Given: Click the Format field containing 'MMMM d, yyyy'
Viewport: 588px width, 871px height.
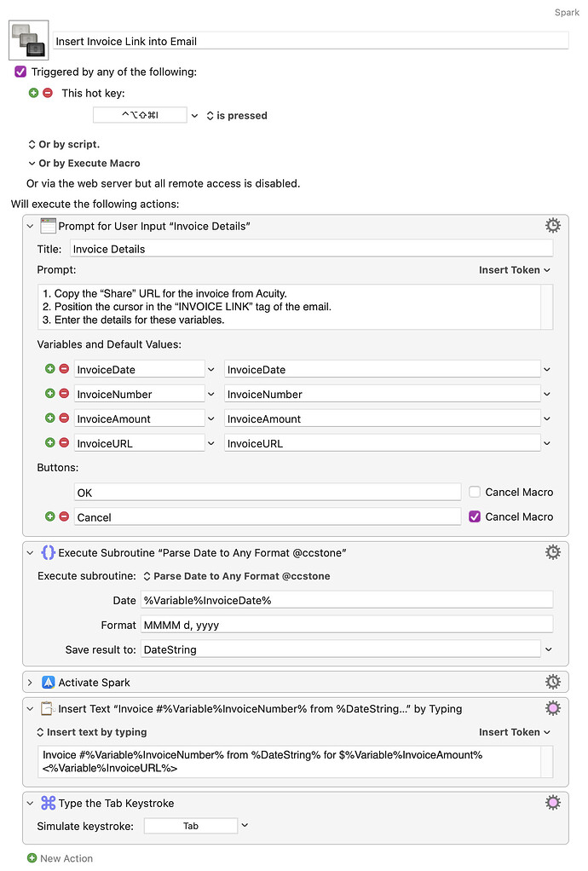Looking at the screenshot, I should [346, 625].
